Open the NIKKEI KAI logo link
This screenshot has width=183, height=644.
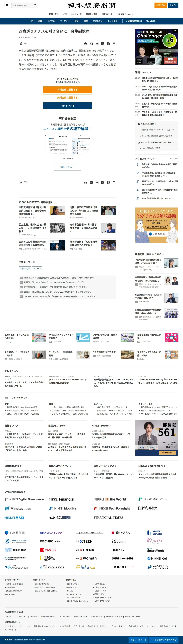tap(157, 558)
